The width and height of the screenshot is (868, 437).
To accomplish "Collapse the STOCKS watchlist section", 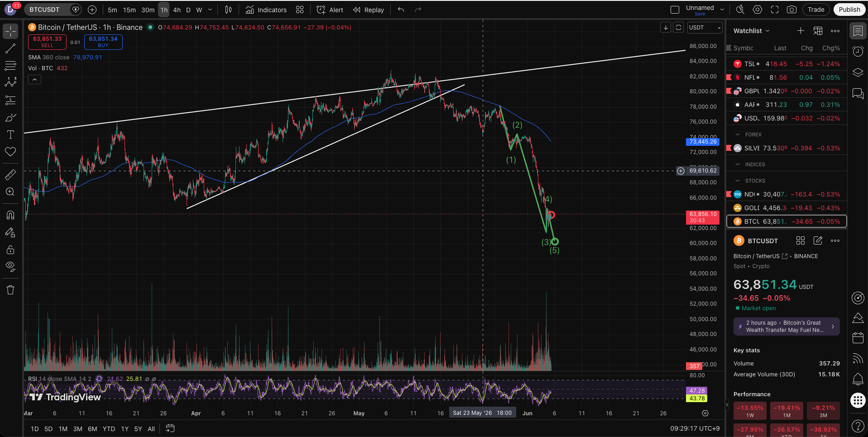I will point(738,181).
